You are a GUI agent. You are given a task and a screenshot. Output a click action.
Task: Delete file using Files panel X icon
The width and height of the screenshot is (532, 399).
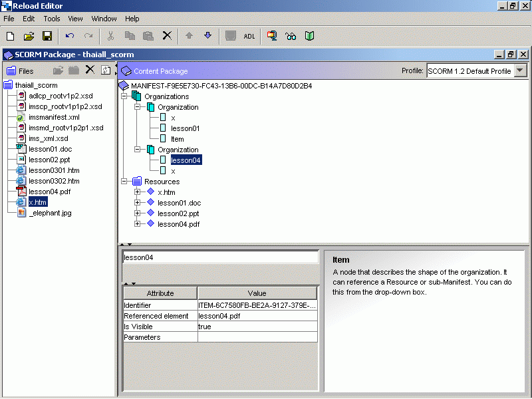(x=90, y=70)
